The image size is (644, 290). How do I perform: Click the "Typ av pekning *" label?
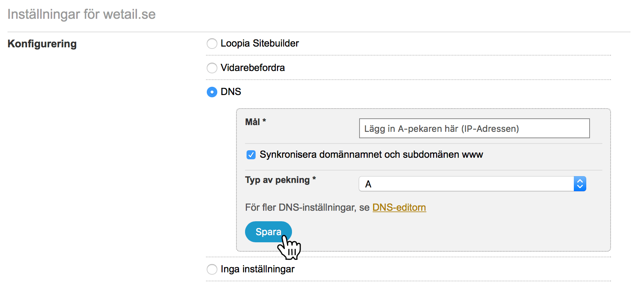(x=280, y=180)
